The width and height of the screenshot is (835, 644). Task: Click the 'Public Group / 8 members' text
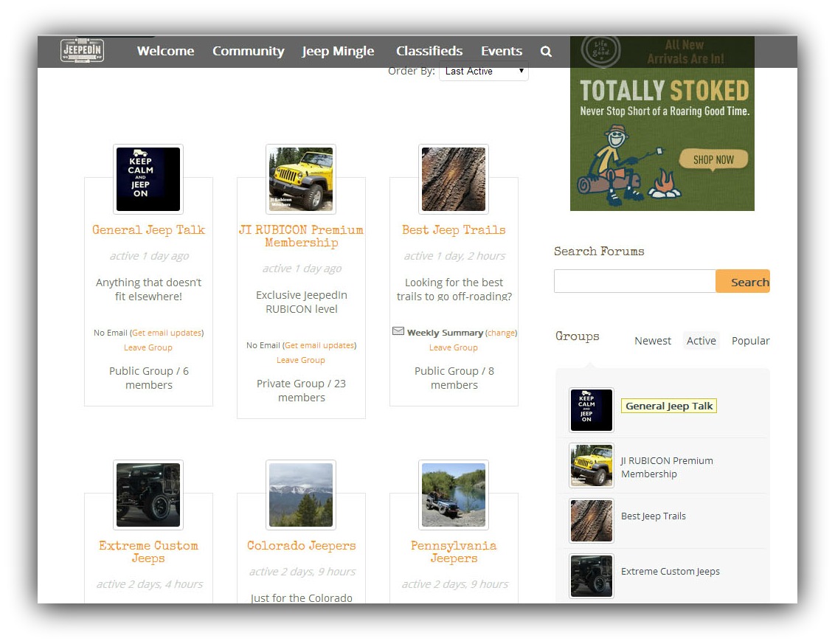point(454,378)
